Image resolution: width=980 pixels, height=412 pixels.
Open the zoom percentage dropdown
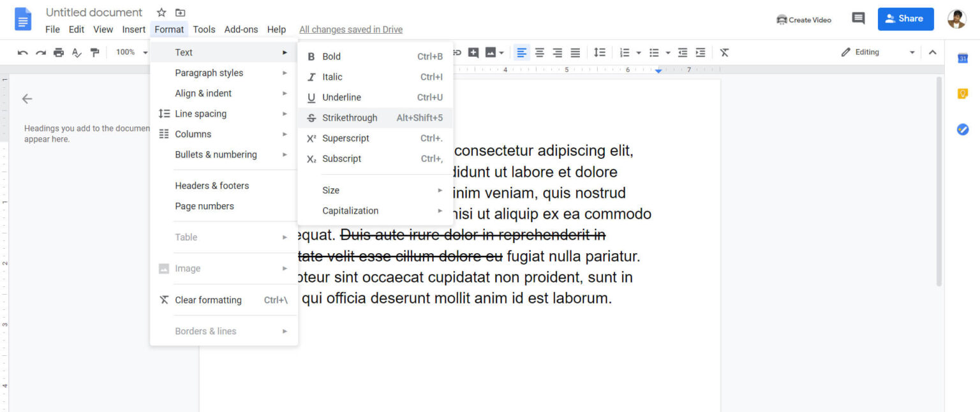point(131,52)
